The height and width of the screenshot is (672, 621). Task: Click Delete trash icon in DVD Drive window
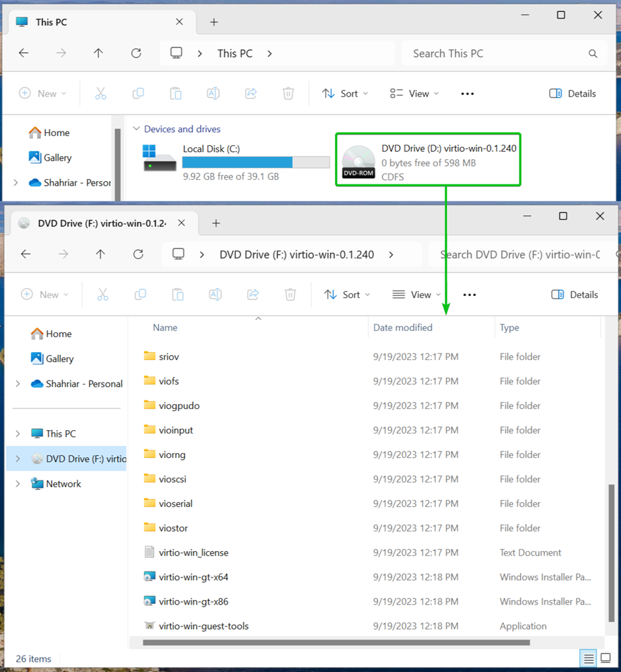(291, 295)
